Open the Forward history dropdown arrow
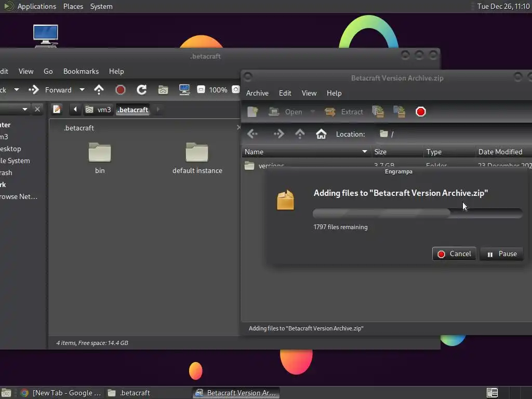This screenshot has width=532, height=399. pyautogui.click(x=82, y=90)
